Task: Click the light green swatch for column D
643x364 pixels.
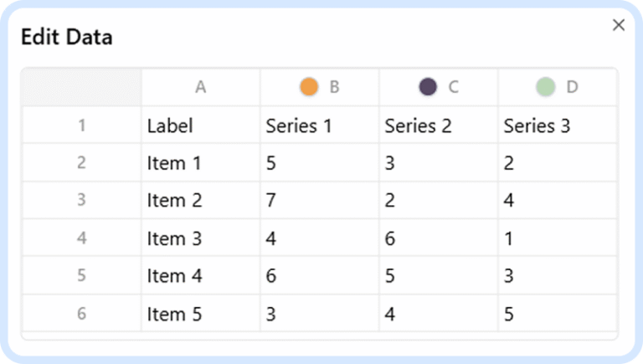Action: tap(546, 86)
